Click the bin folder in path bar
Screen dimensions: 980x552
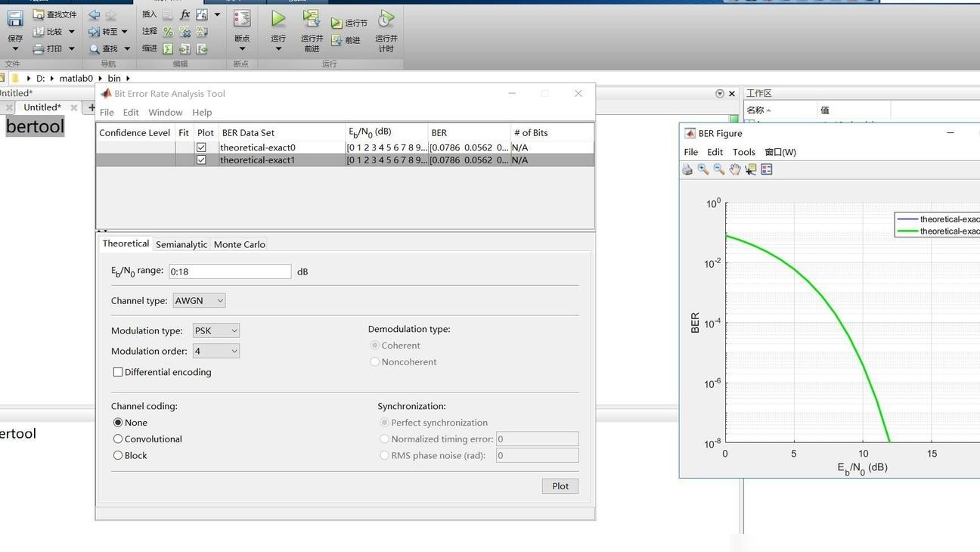click(x=114, y=78)
